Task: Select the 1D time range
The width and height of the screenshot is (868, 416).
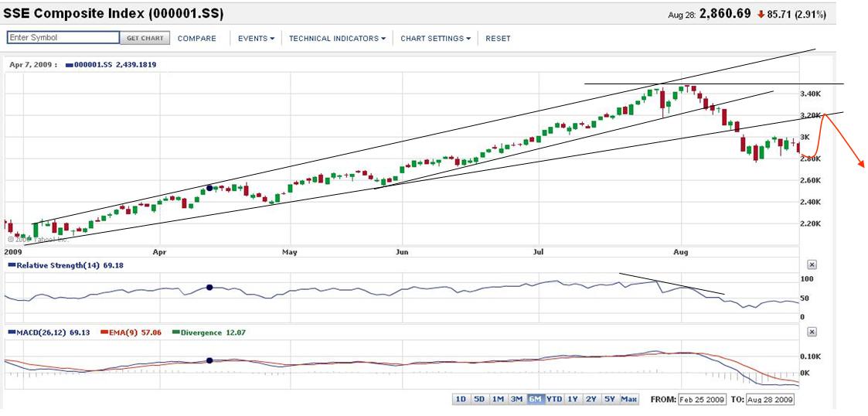Action: (461, 399)
